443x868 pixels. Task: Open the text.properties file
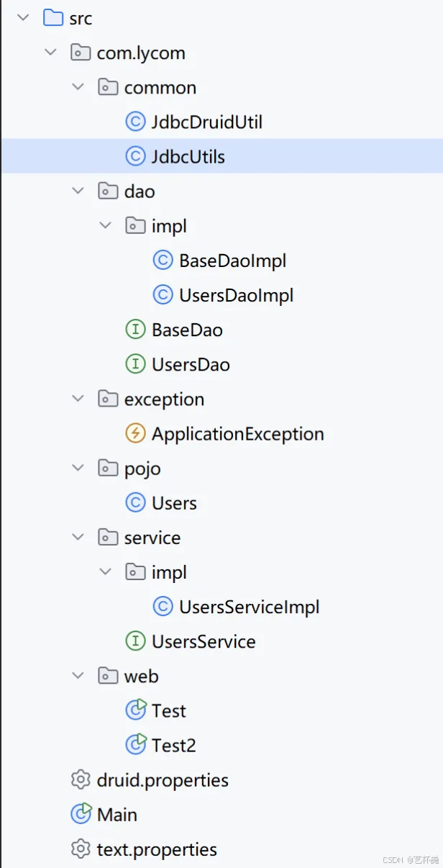(x=157, y=849)
